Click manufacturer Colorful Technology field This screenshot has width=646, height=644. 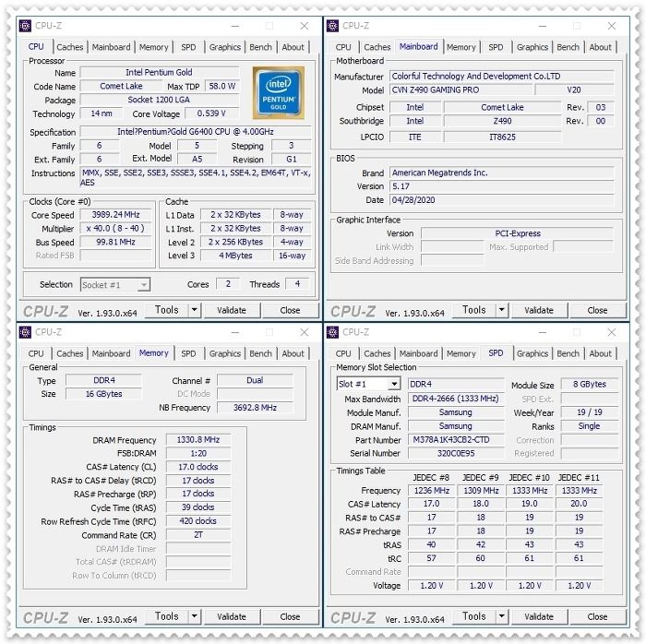pyautogui.click(x=502, y=77)
